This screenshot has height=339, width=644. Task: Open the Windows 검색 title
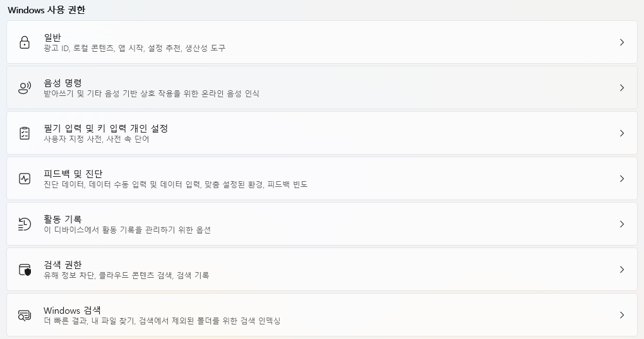[72, 310]
